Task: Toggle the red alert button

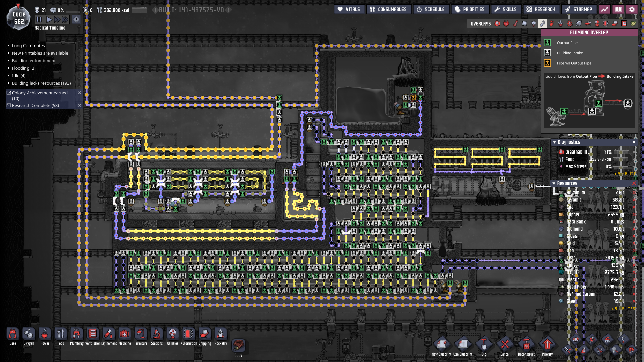Action: pyautogui.click(x=76, y=20)
